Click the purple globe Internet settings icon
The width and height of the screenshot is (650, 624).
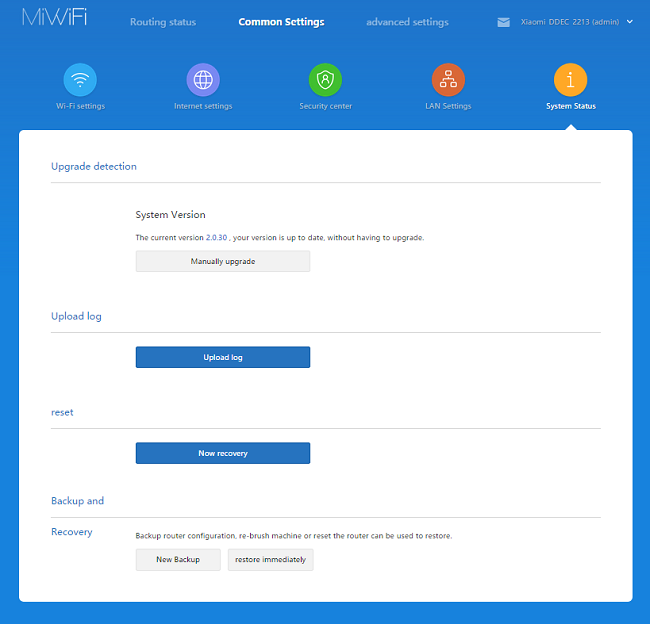(203, 80)
